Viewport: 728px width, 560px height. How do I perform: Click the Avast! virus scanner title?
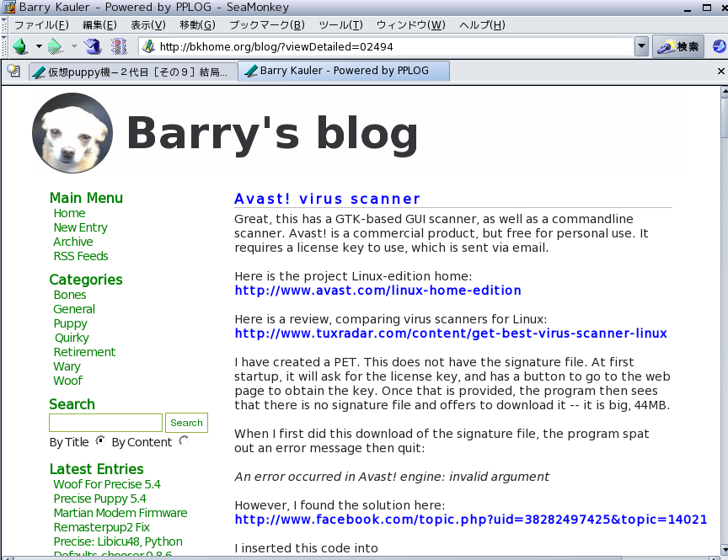[x=327, y=199]
